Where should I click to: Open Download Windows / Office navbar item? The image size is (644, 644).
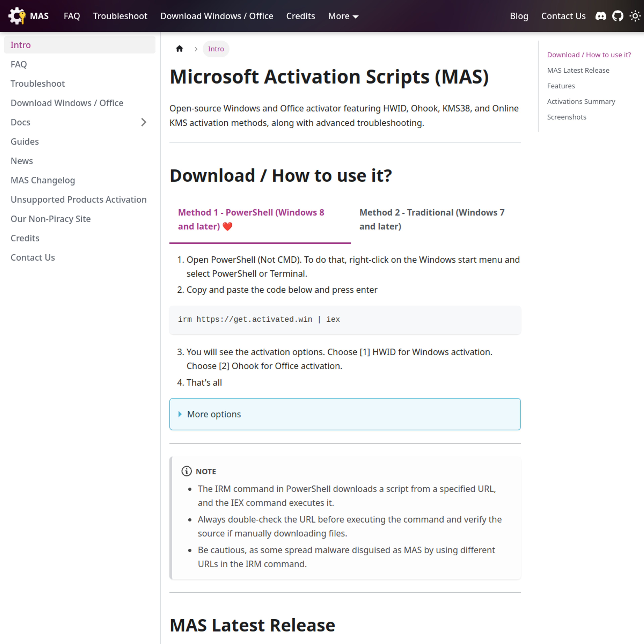pyautogui.click(x=217, y=16)
